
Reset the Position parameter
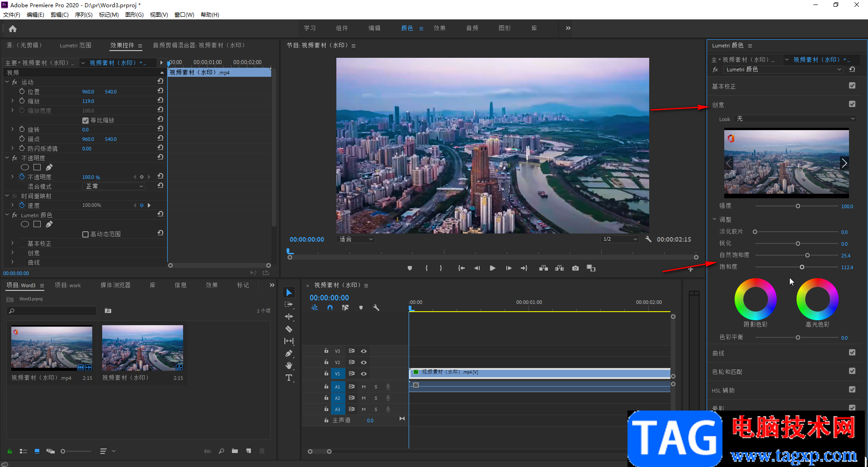click(x=160, y=91)
